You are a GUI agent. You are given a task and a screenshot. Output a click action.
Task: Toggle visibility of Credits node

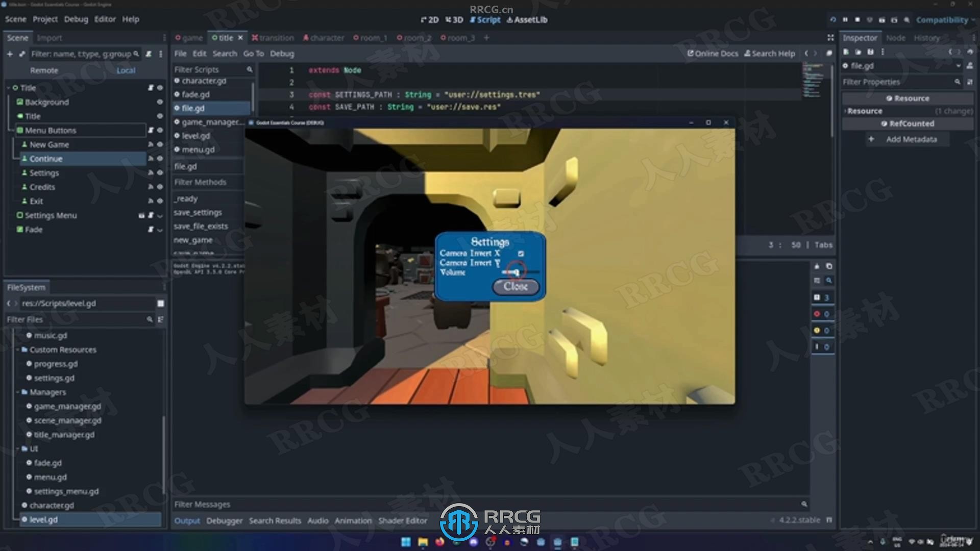point(160,187)
